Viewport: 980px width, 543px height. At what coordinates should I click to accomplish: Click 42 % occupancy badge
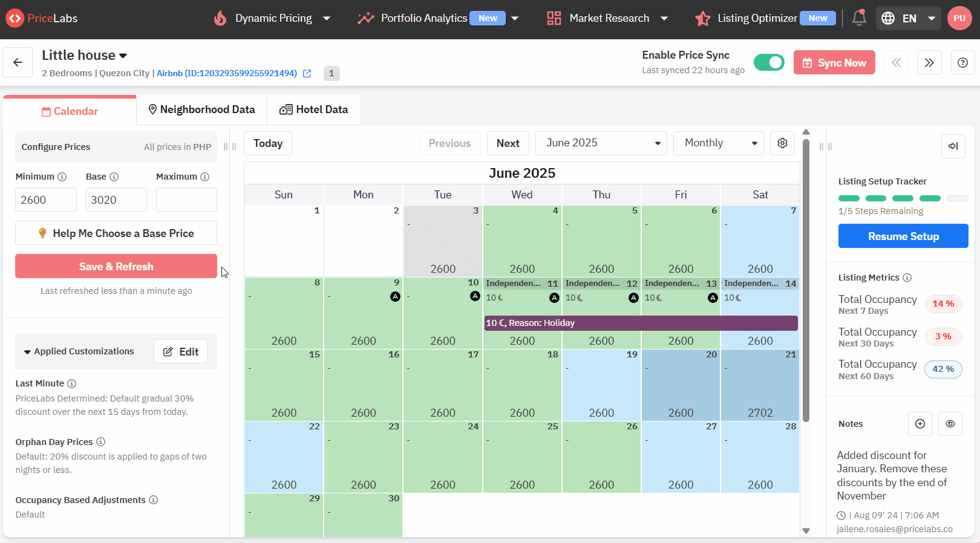[943, 369]
